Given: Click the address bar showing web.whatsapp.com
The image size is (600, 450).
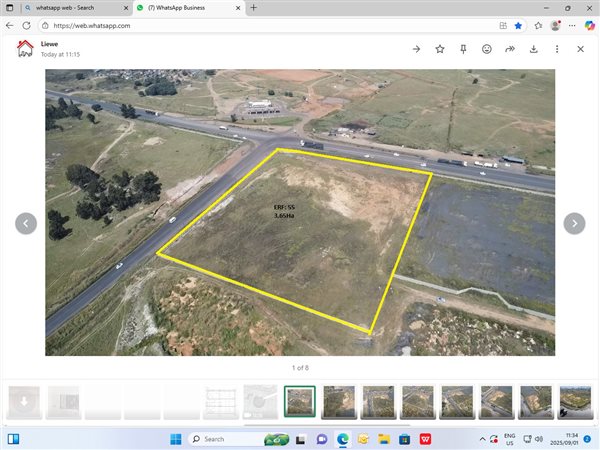Looking at the screenshot, I should click(250, 25).
